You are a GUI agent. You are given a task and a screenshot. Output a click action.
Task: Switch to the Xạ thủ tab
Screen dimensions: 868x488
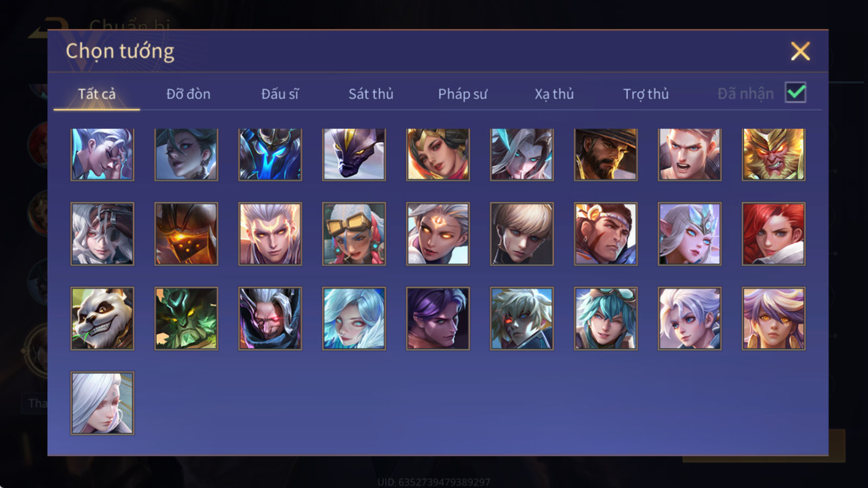click(554, 94)
